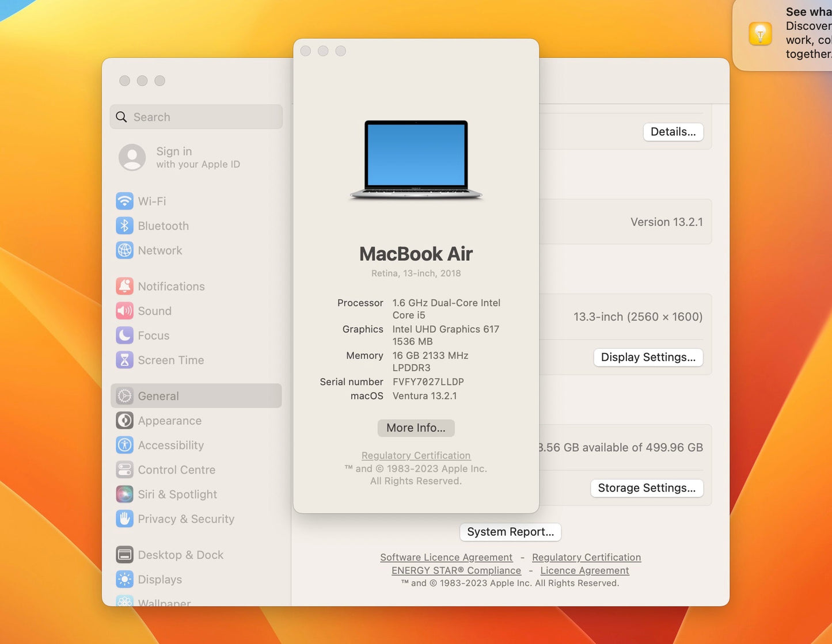Select the Accessibility sidebar label
The height and width of the screenshot is (644, 832).
tap(171, 445)
